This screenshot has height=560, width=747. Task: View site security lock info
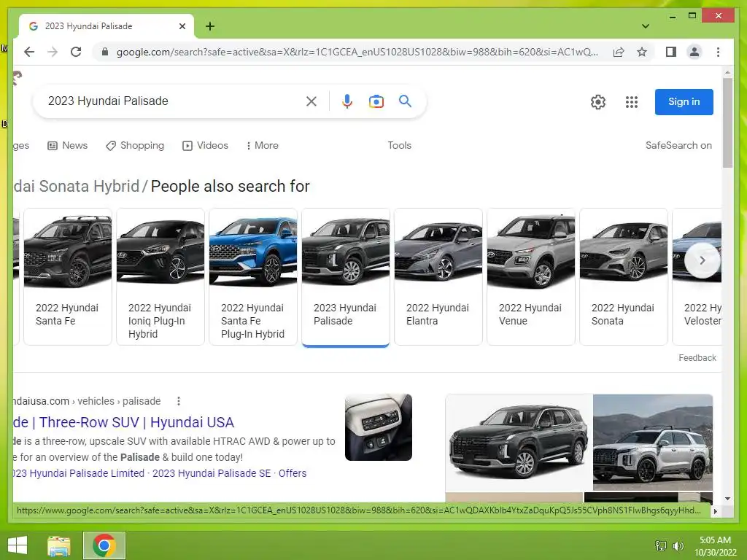(x=105, y=52)
